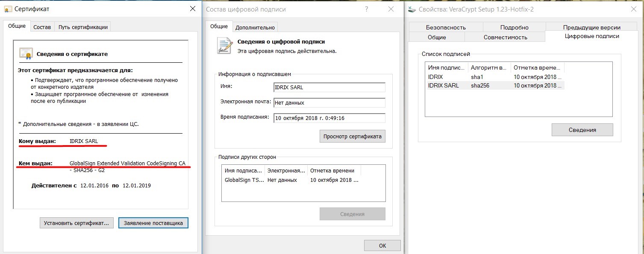Screen dimensions: 644x254
Task: Open the Путь сертификации tab
Action: click(x=83, y=27)
